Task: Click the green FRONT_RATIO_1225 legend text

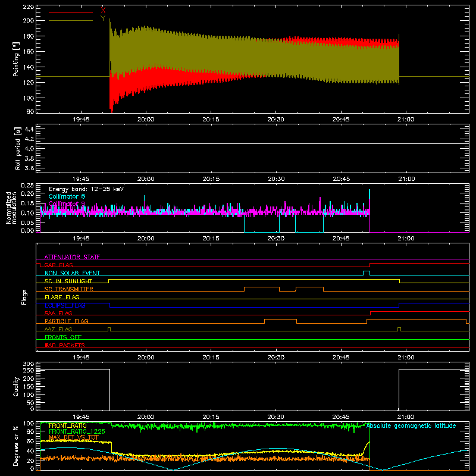Action: [77, 431]
